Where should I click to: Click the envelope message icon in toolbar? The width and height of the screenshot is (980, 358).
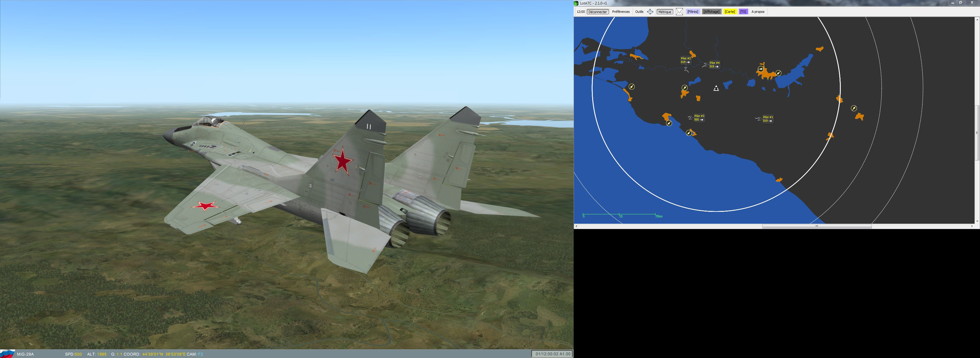pos(679,12)
